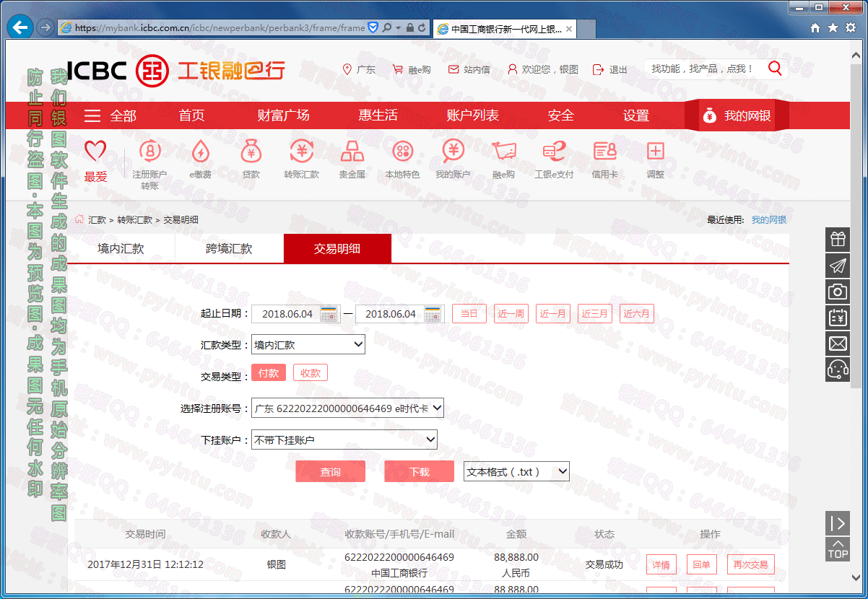
Task: Click the paper plane icon in right sidebar
Action: (838, 266)
